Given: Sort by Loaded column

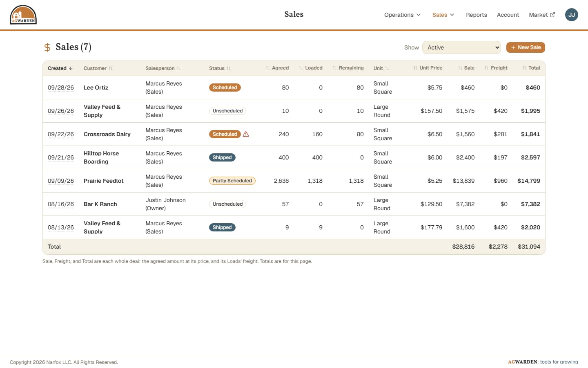Looking at the screenshot, I should click(311, 68).
